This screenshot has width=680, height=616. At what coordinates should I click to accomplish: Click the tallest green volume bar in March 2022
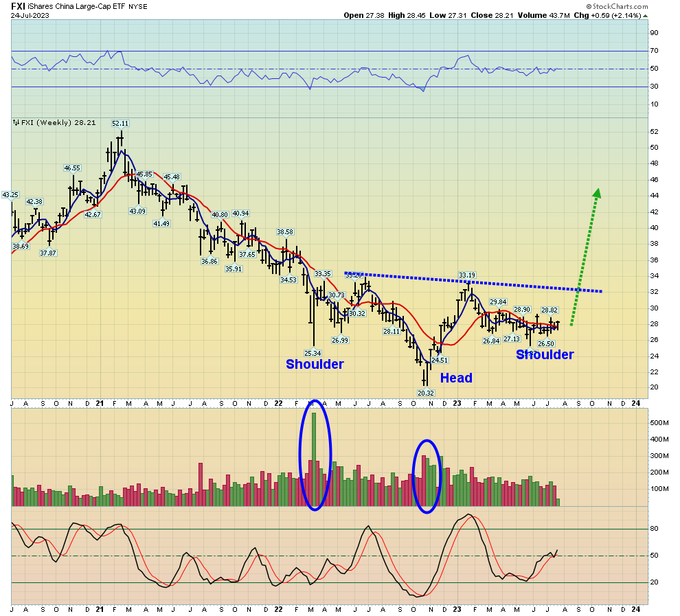[x=314, y=459]
